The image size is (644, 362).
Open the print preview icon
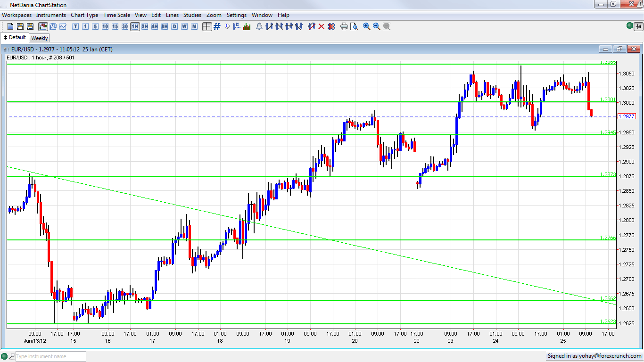354,26
